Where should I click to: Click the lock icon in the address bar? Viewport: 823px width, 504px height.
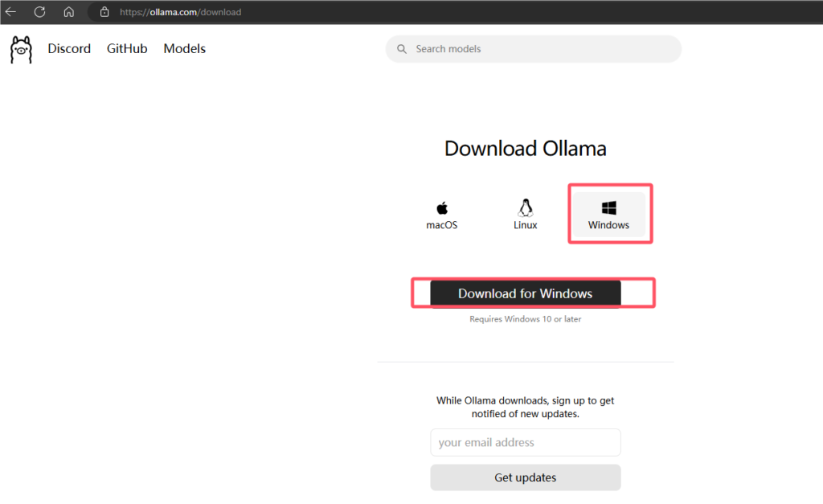[104, 11]
